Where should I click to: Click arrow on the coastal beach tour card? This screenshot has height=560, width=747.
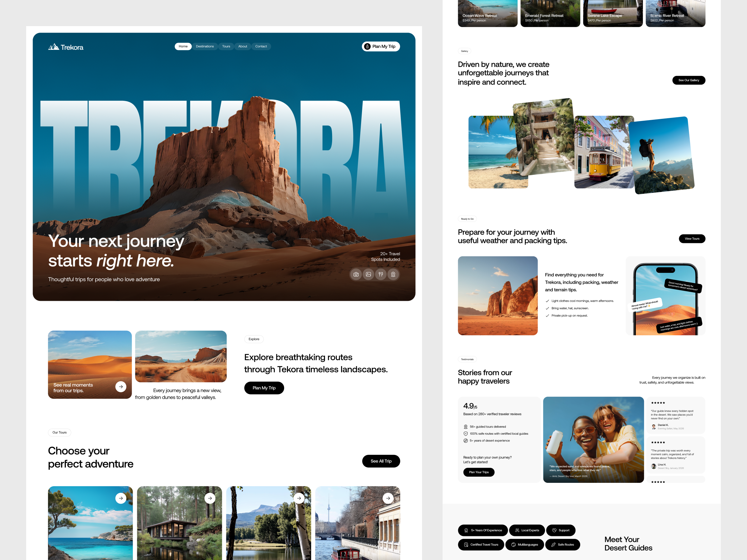[120, 498]
